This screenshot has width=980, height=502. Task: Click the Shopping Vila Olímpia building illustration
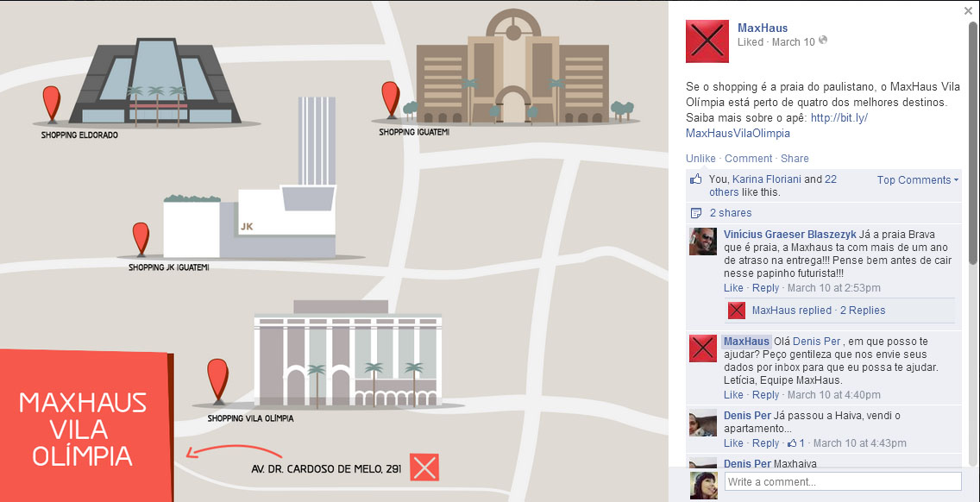[348, 354]
